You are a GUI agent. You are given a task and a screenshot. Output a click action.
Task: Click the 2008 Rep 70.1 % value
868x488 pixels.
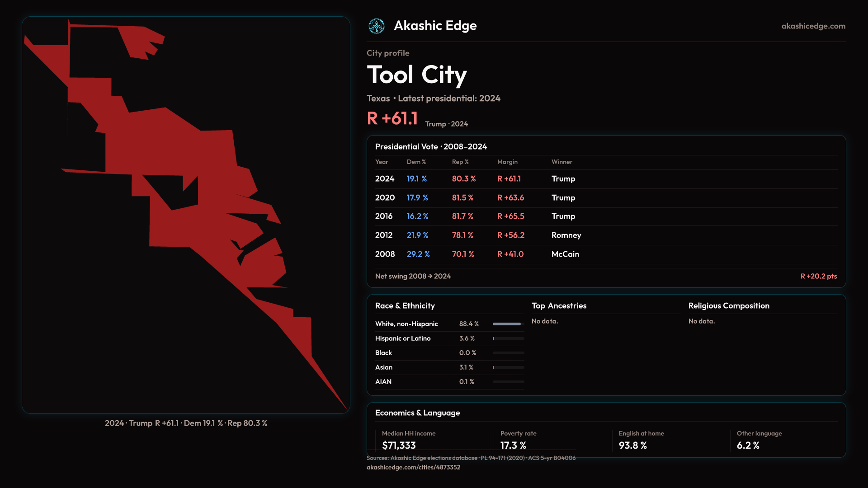tap(463, 254)
